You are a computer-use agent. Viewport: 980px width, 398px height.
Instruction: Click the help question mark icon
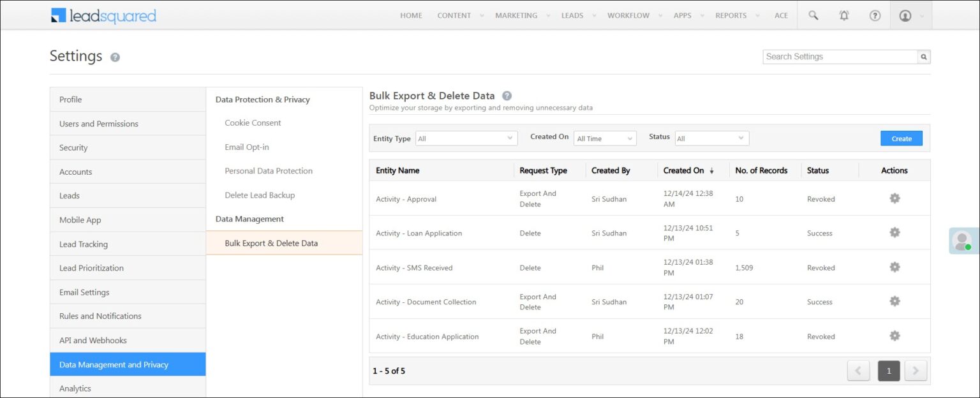coord(875,15)
